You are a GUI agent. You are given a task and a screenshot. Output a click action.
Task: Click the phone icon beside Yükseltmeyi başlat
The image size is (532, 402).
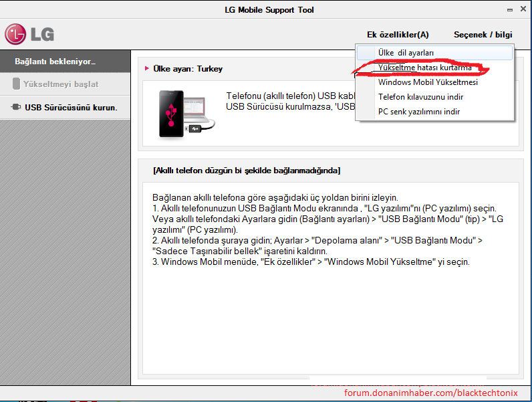[x=16, y=84]
